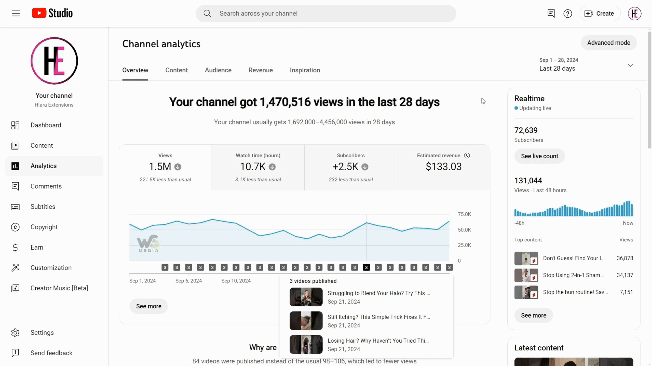Screen dimensions: 652x366
Task: Open the Struggling to Blend video thumbnail
Action: pyautogui.click(x=306, y=297)
